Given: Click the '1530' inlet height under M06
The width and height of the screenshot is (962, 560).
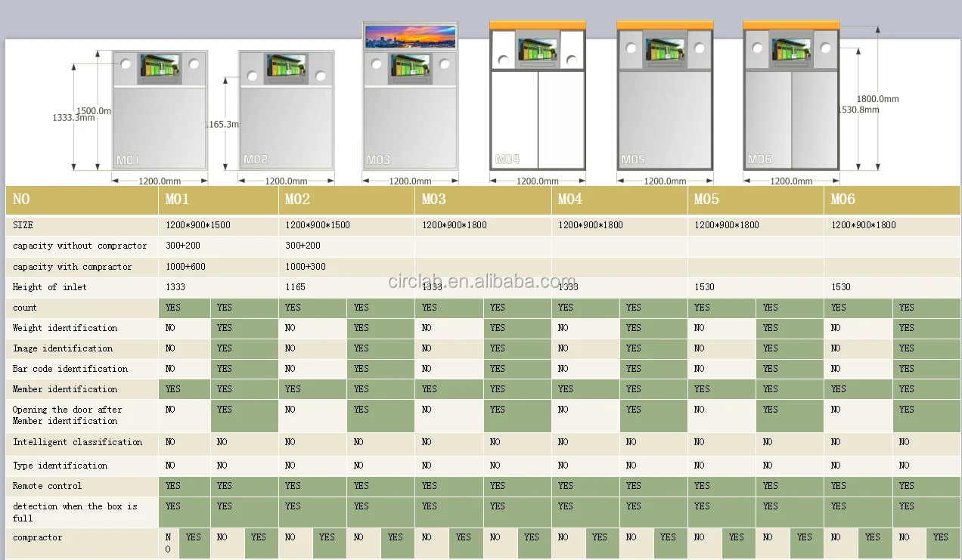Looking at the screenshot, I should tap(841, 287).
